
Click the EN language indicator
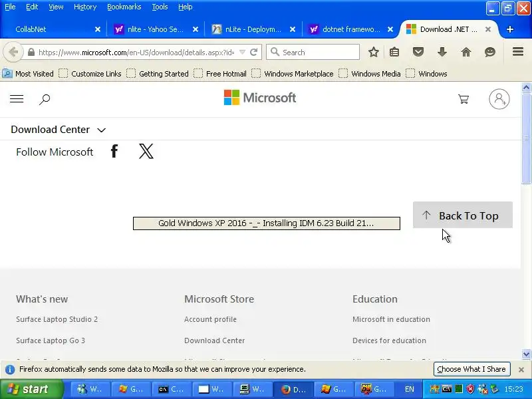click(410, 389)
